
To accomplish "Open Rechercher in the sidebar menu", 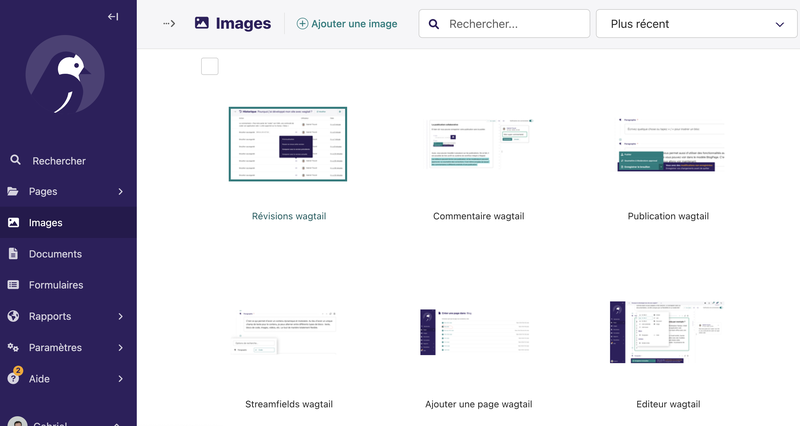I will (68, 161).
